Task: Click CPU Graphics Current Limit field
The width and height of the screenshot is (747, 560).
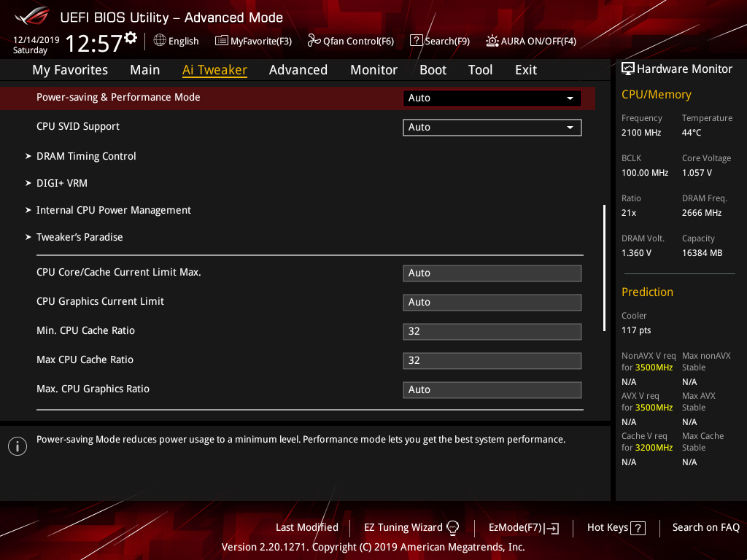Action: pos(492,303)
